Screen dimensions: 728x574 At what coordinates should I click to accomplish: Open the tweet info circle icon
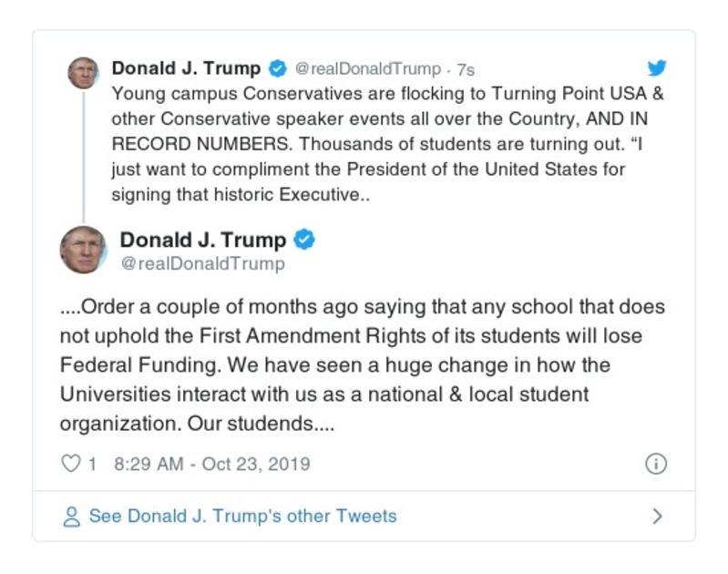tap(656, 464)
